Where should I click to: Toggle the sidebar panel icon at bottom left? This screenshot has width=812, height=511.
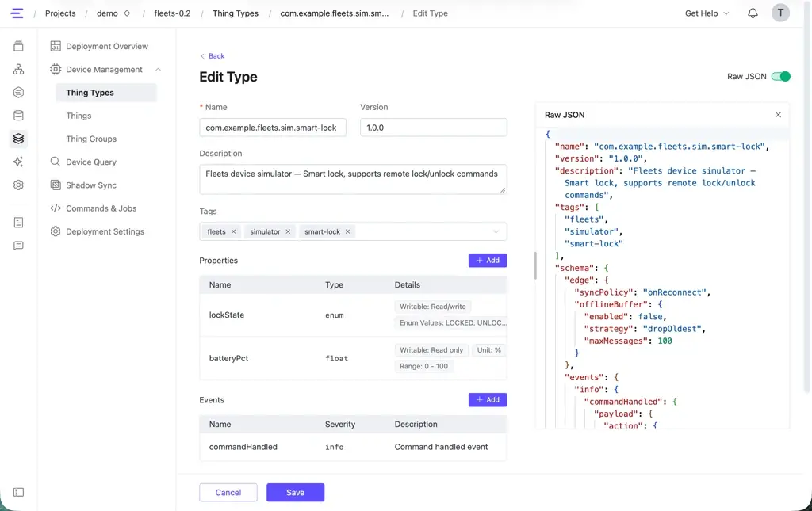coord(19,492)
